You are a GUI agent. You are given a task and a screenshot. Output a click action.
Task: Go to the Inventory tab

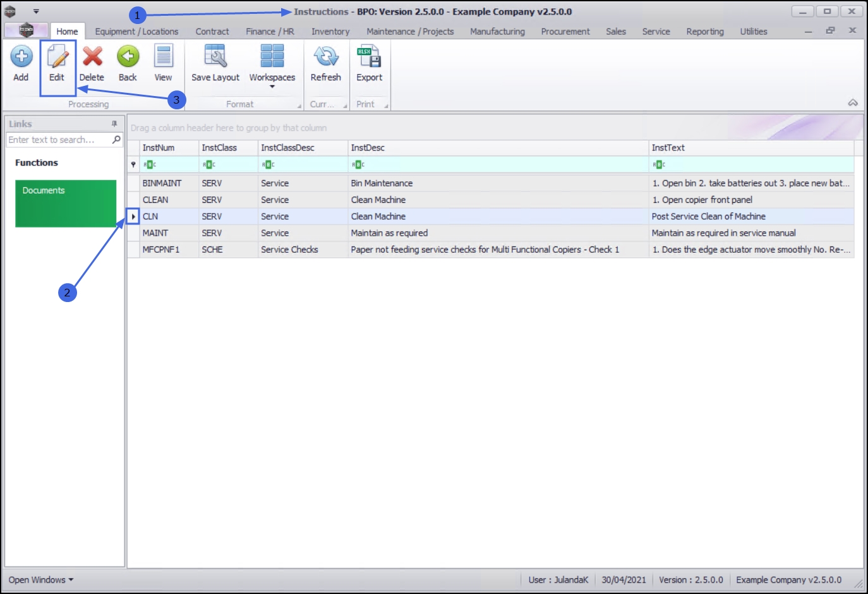pyautogui.click(x=330, y=31)
